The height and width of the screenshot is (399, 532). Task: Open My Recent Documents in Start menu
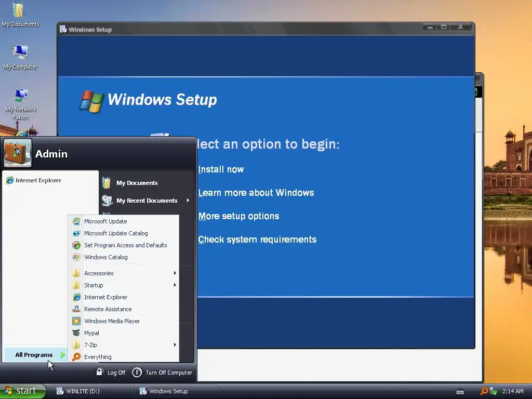(146, 201)
